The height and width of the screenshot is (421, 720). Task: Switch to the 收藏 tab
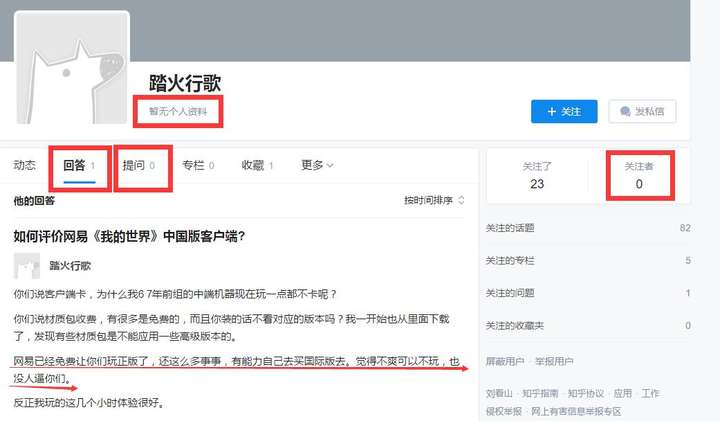tap(257, 165)
